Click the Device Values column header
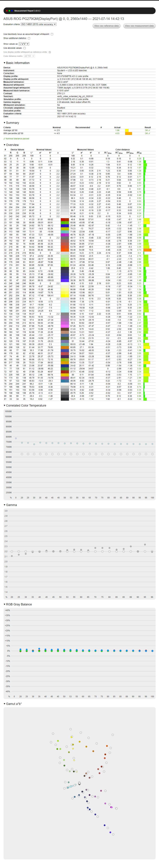Viewport: 159px width, 868px height. 17,150
